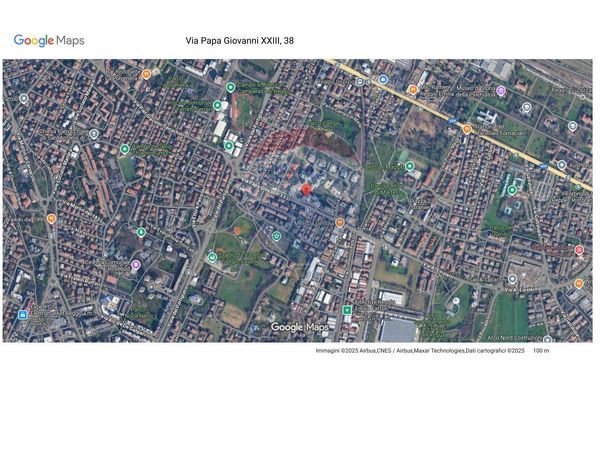Select the orange restaurant pin at top-left of map
Screen dimensions: 600x450
146,74
